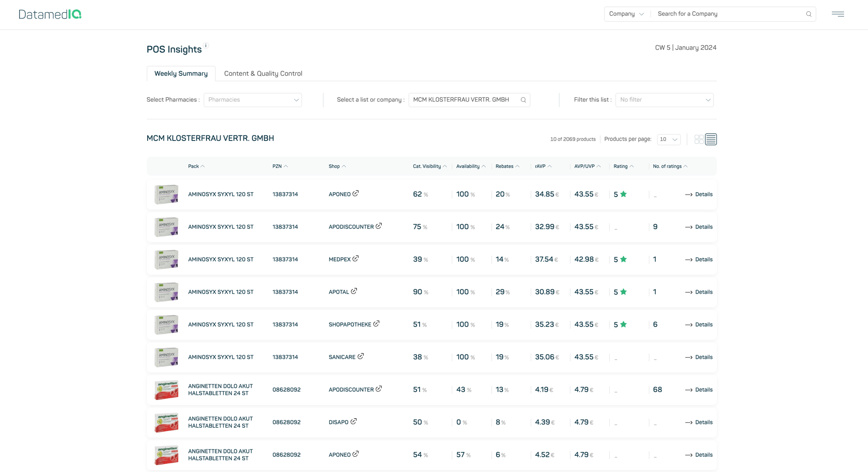Image resolution: width=868 pixels, height=472 pixels.
Task: Open Details for APONEO Aminosyx row
Action: (699, 194)
